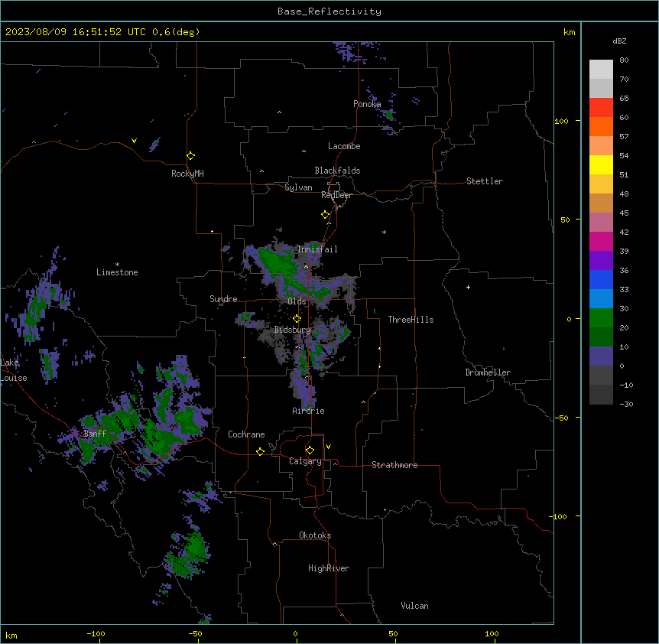659x644 pixels.
Task: Click the Strathmore city label
Action: click(x=394, y=465)
